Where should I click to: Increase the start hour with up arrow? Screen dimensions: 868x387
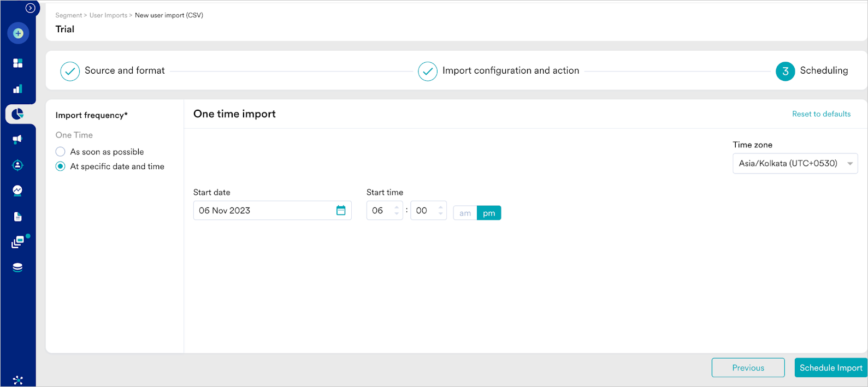point(397,207)
